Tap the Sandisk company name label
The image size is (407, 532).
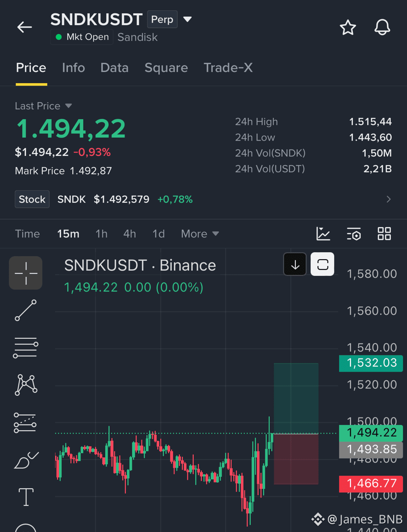click(137, 37)
